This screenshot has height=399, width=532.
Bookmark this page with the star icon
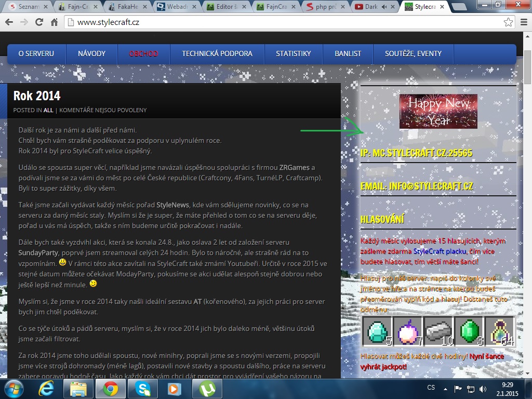[x=508, y=22]
